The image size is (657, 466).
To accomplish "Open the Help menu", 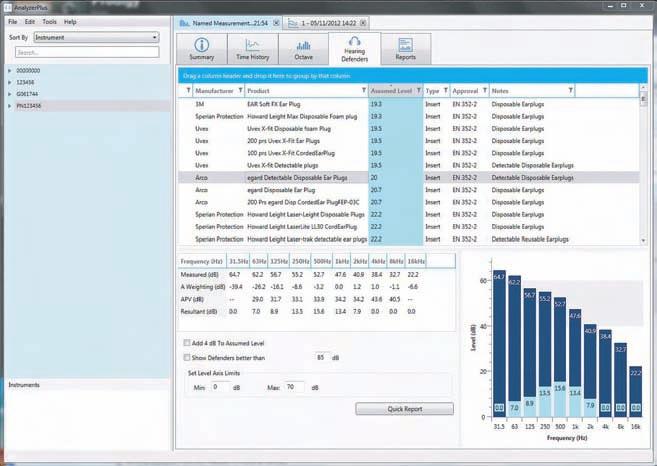I will pos(70,22).
